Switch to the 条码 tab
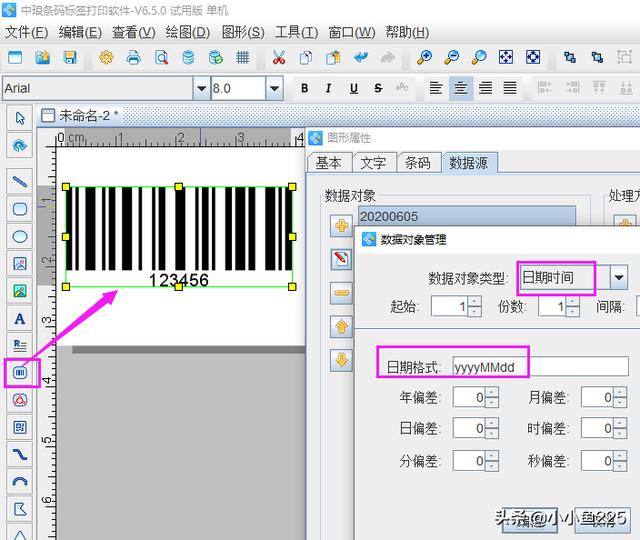 tap(417, 163)
